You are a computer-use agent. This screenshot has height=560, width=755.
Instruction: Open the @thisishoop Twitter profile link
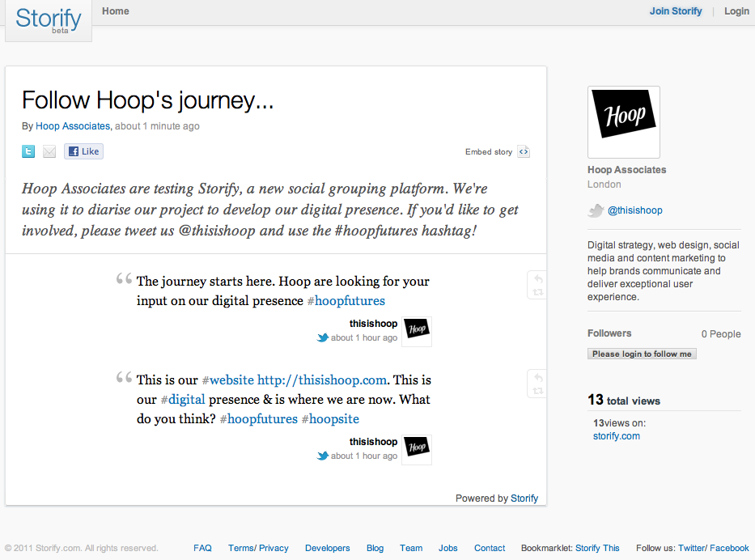(x=634, y=210)
